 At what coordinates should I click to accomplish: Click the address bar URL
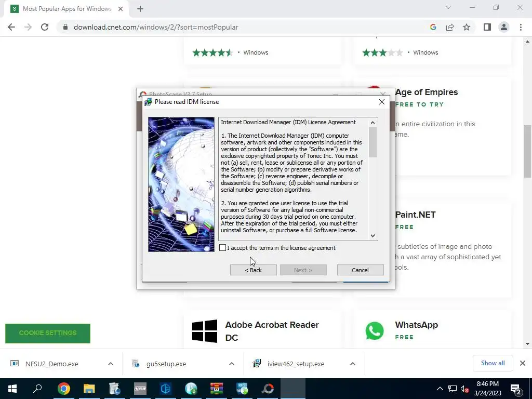coord(156,27)
